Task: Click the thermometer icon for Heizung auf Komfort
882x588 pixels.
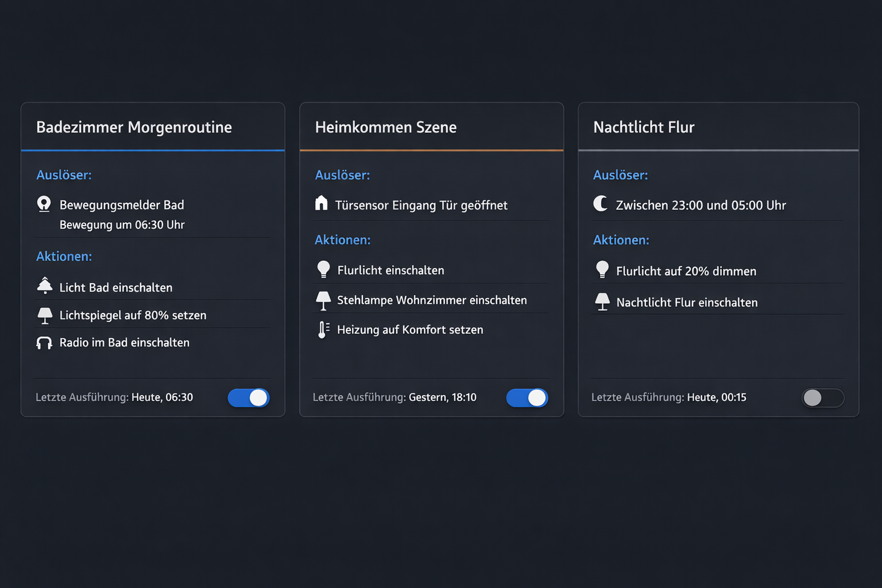Action: point(323,329)
